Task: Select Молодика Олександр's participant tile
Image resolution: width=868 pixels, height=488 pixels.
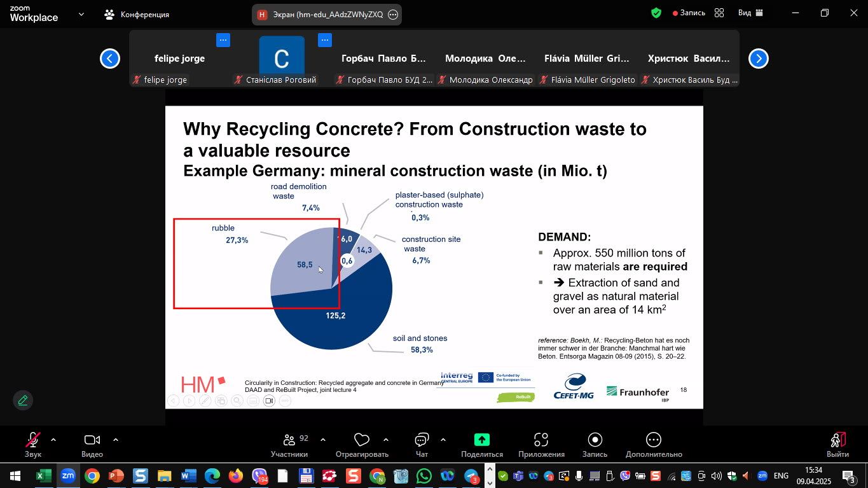Action: click(x=485, y=59)
